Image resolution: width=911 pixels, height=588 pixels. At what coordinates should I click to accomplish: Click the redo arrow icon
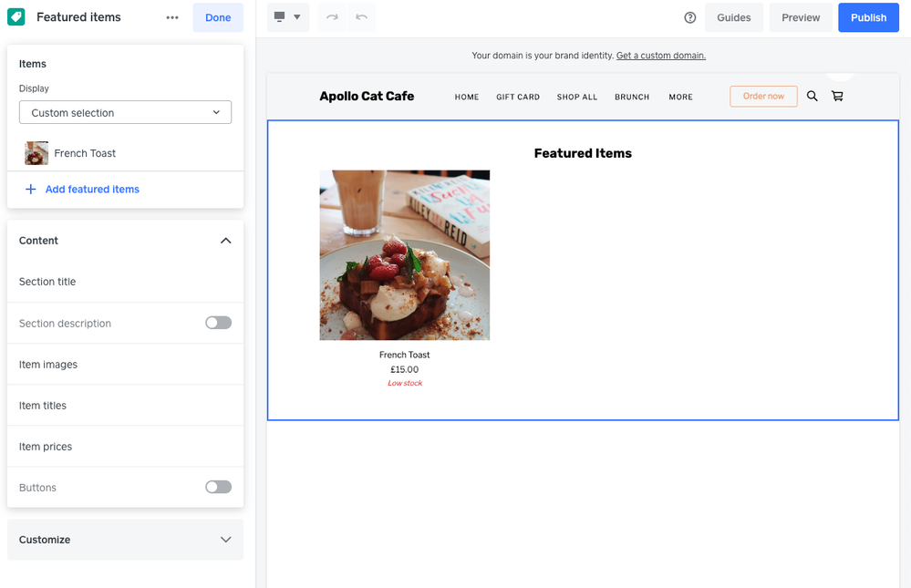pyautogui.click(x=332, y=17)
